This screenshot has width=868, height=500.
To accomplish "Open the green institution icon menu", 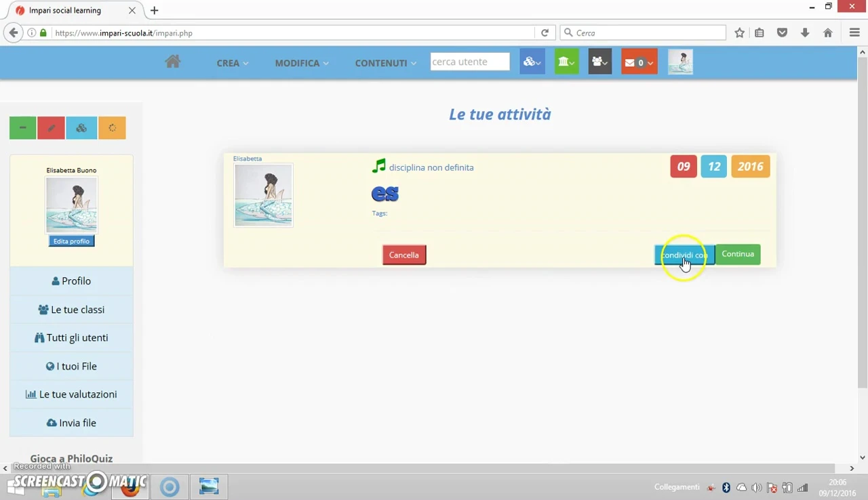I will (x=566, y=62).
